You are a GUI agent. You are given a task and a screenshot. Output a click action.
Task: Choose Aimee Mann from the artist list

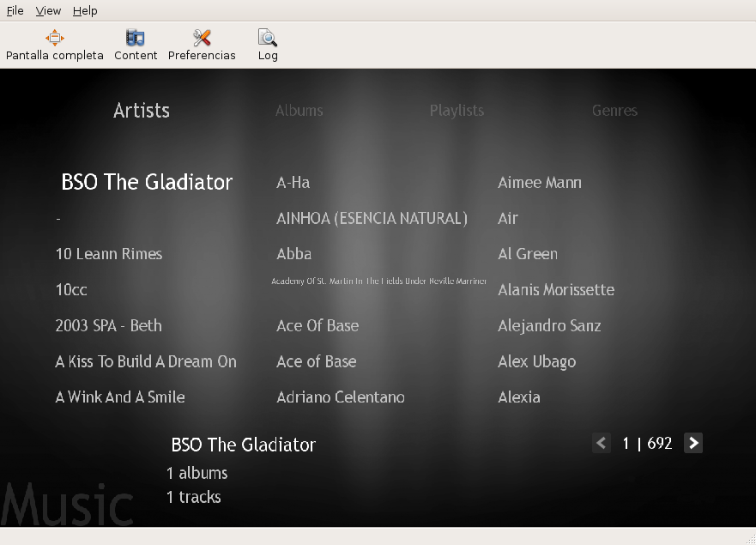pyautogui.click(x=540, y=182)
